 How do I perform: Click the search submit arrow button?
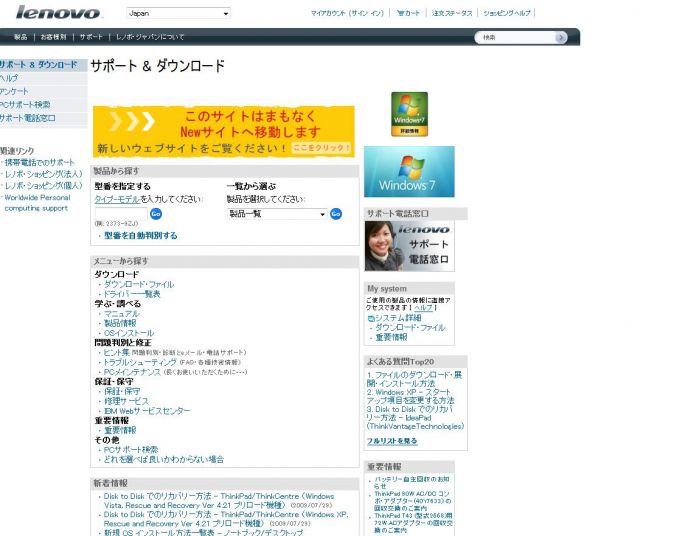click(561, 38)
